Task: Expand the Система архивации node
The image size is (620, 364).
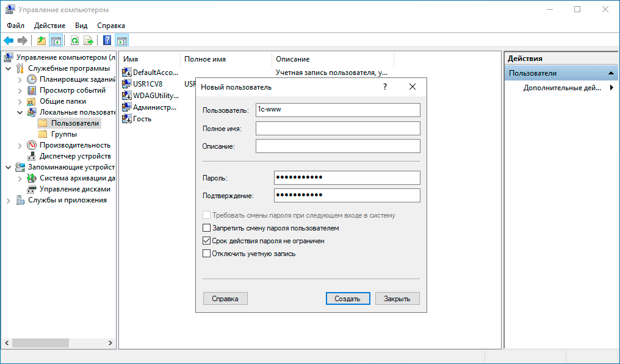Action: click(20, 178)
